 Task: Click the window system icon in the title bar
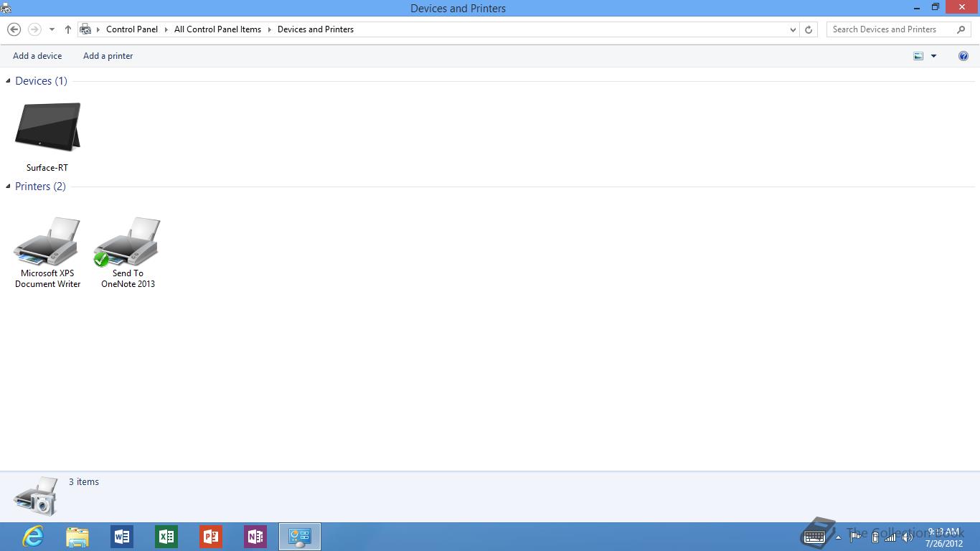pos(6,8)
